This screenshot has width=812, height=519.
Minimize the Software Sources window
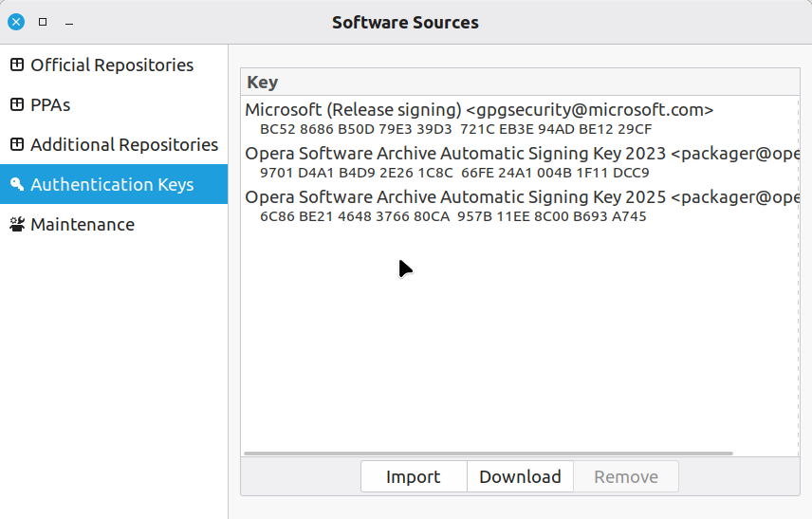pyautogui.click(x=69, y=23)
